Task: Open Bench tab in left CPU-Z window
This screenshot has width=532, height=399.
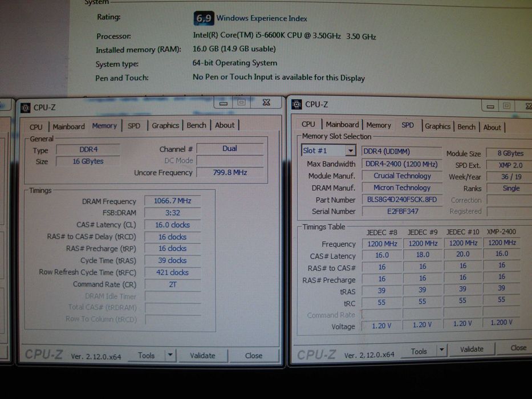Action: click(x=196, y=125)
